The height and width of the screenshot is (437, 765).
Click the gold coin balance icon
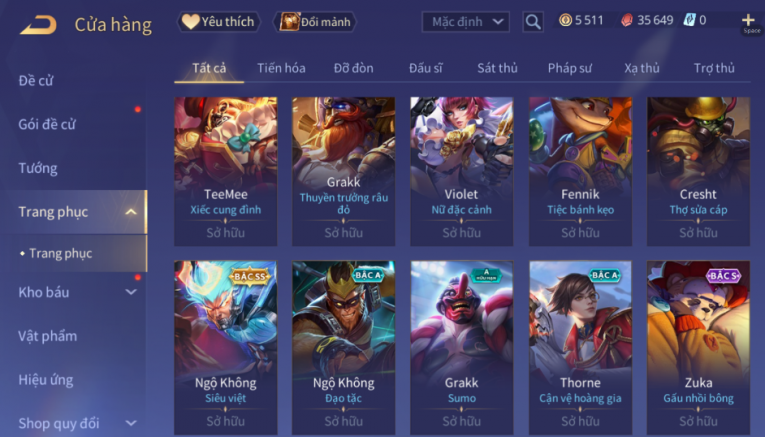coord(565,20)
